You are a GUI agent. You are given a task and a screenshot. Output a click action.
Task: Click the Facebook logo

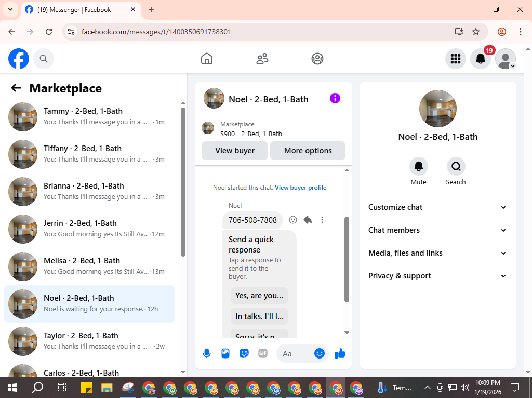pyautogui.click(x=19, y=59)
